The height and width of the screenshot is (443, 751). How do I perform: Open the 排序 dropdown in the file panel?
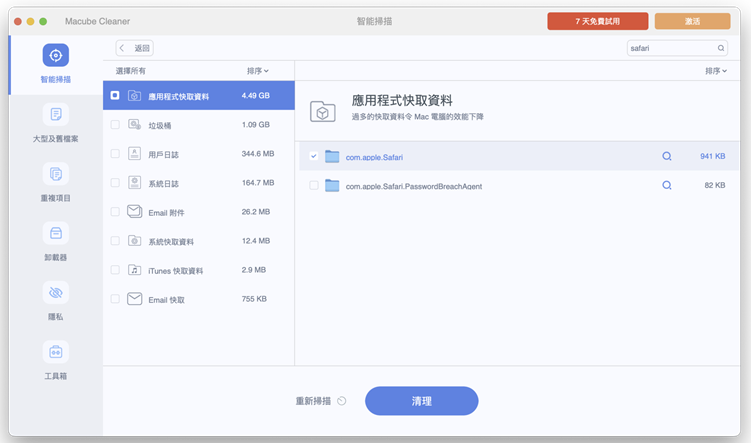coord(716,71)
